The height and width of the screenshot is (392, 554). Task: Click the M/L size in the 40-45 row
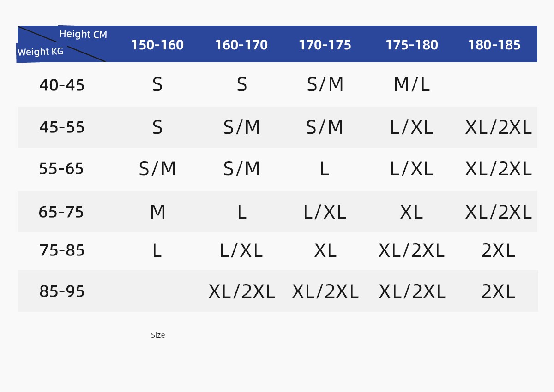pos(412,85)
